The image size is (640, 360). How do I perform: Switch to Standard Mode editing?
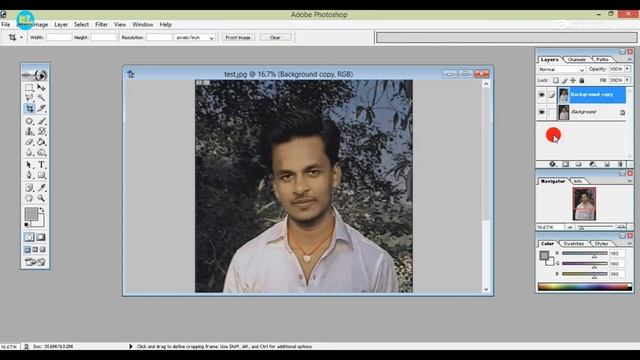click(29, 237)
